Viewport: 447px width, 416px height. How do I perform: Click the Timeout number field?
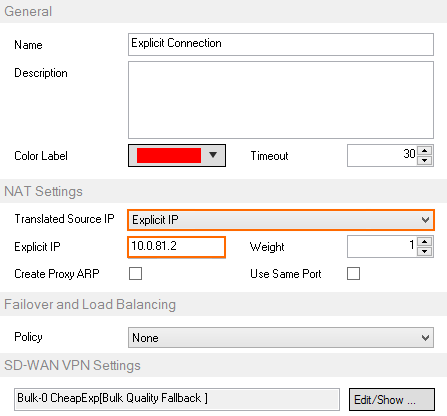coord(382,155)
